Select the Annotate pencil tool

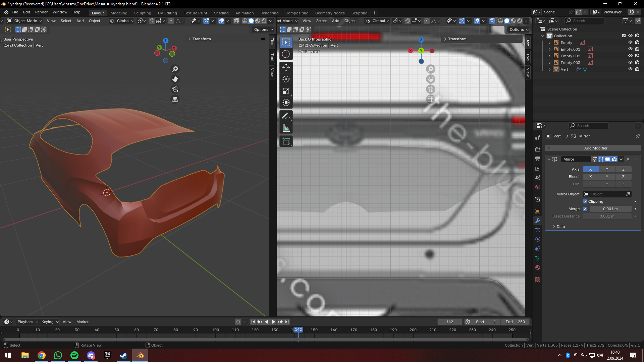click(x=286, y=116)
